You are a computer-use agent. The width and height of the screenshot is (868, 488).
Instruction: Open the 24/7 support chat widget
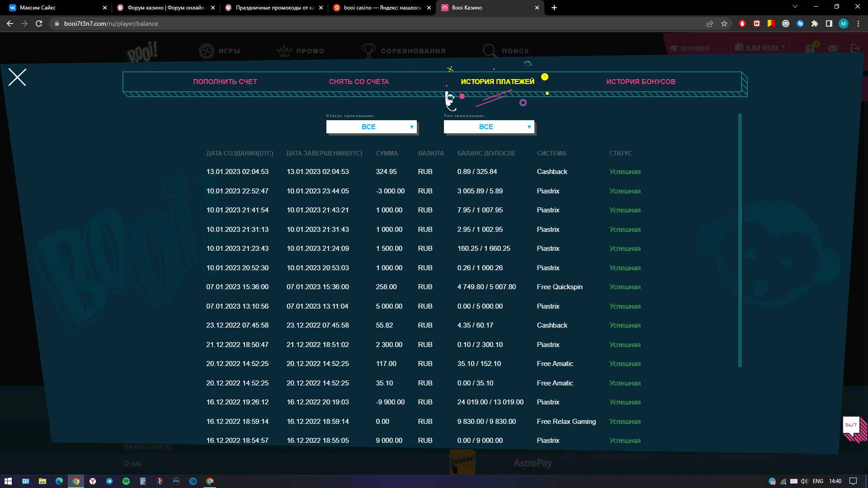tap(854, 428)
